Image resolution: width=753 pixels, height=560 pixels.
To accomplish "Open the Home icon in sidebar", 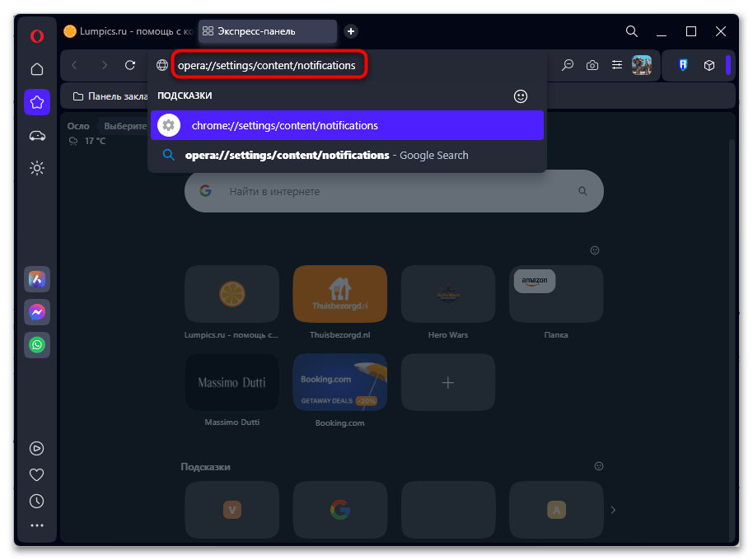I will tap(36, 69).
